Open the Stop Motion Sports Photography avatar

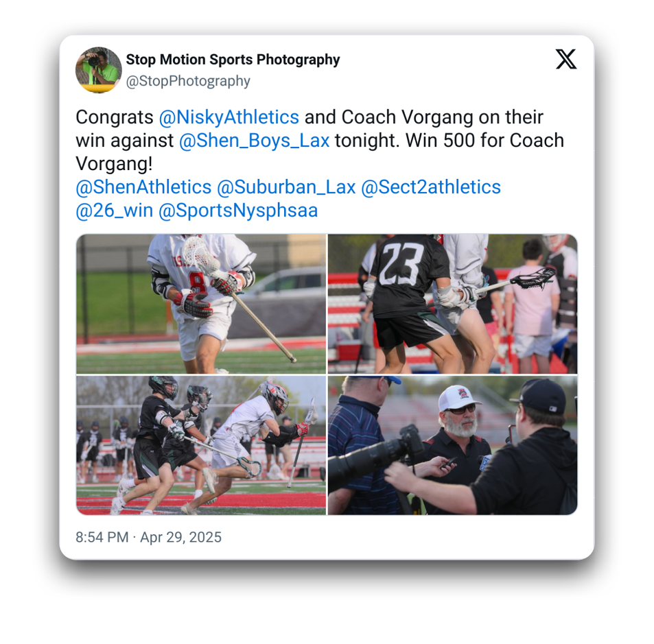98,69
